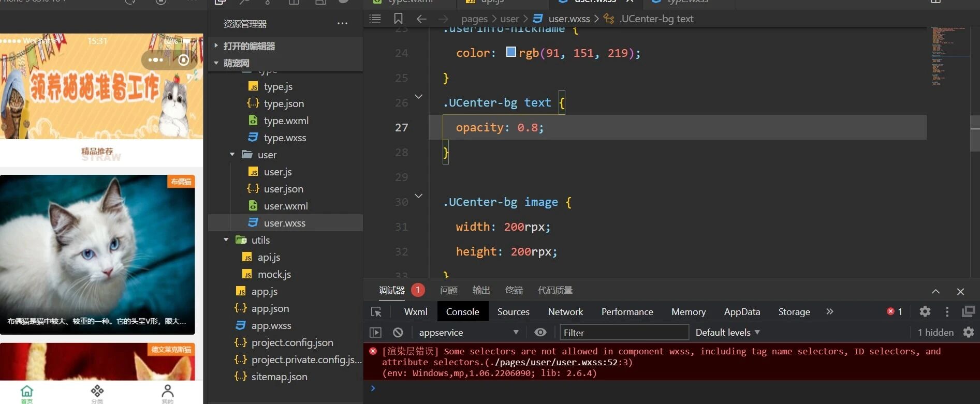Activate the element inspect picker icon
Viewport: 980px width, 404px height.
(x=376, y=312)
